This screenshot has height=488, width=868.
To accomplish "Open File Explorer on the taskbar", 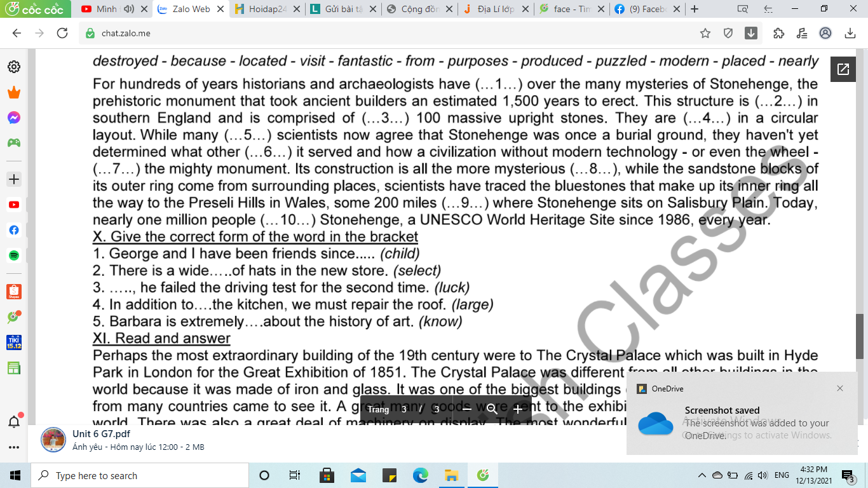I will (451, 475).
